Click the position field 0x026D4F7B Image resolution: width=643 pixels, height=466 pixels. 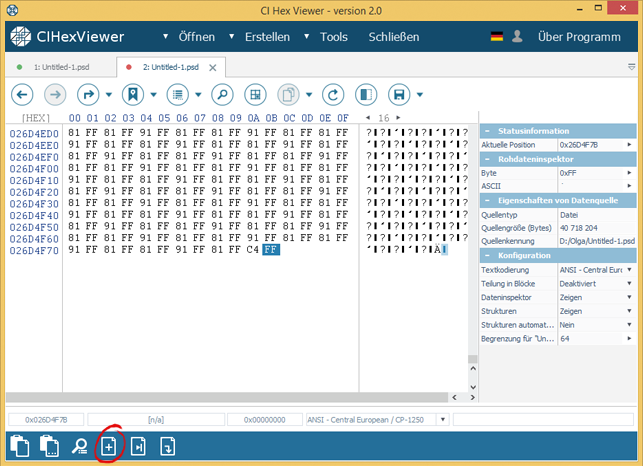pos(46,420)
